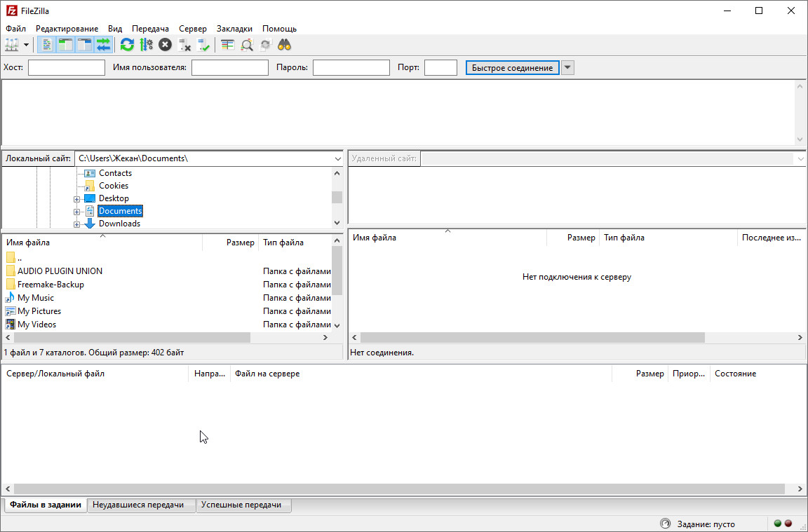Open the Site Manager dropdown arrow
808x532 pixels.
pyautogui.click(x=27, y=45)
